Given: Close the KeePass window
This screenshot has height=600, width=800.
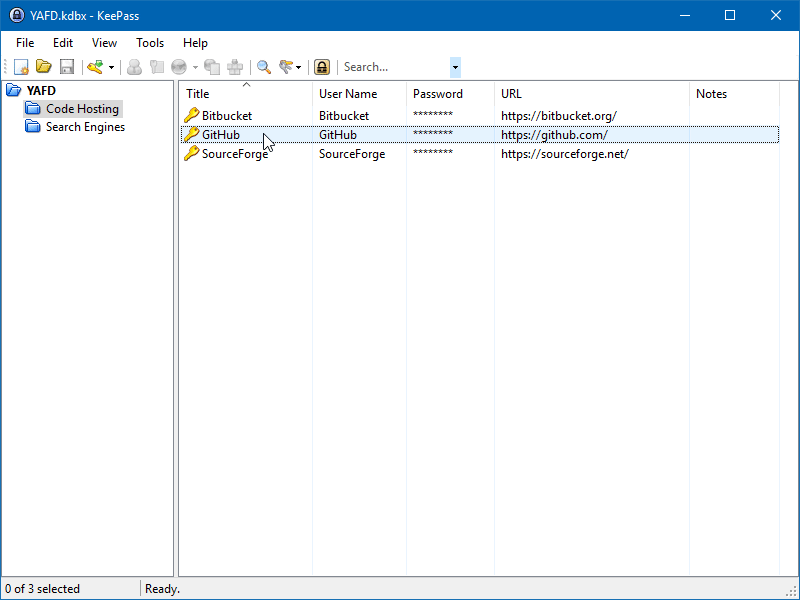Looking at the screenshot, I should [x=776, y=15].
